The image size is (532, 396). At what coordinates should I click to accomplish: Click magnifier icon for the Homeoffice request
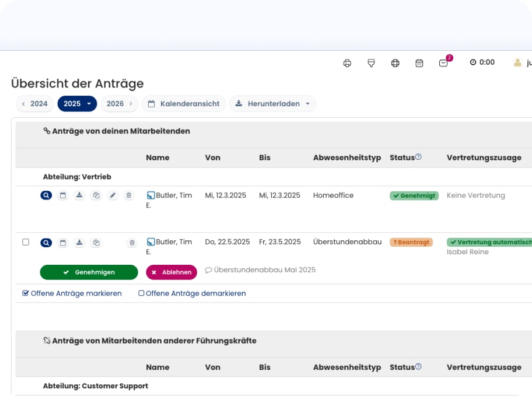[46, 195]
